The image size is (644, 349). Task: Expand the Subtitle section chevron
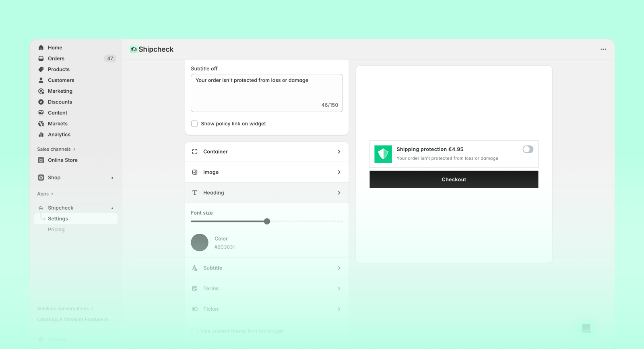point(339,268)
